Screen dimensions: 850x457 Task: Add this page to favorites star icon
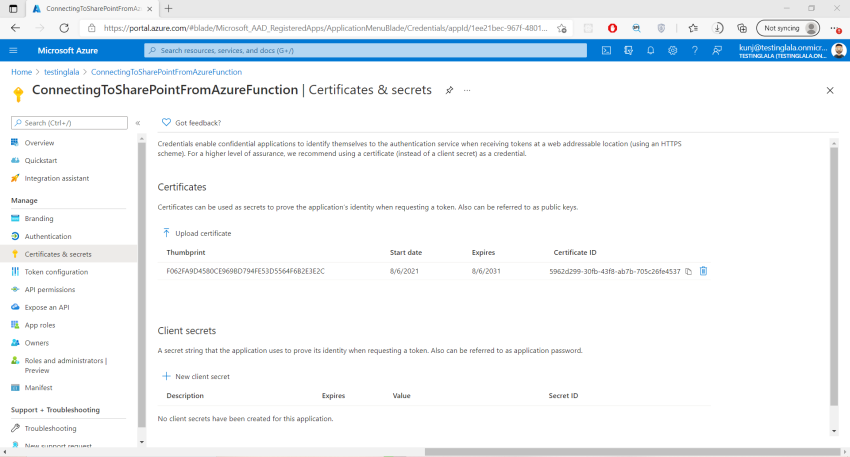(x=562, y=28)
